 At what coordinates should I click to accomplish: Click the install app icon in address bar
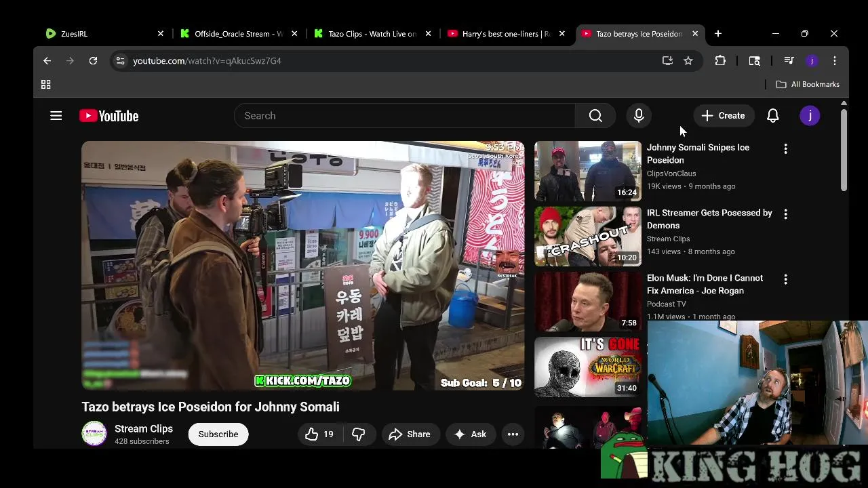click(667, 61)
